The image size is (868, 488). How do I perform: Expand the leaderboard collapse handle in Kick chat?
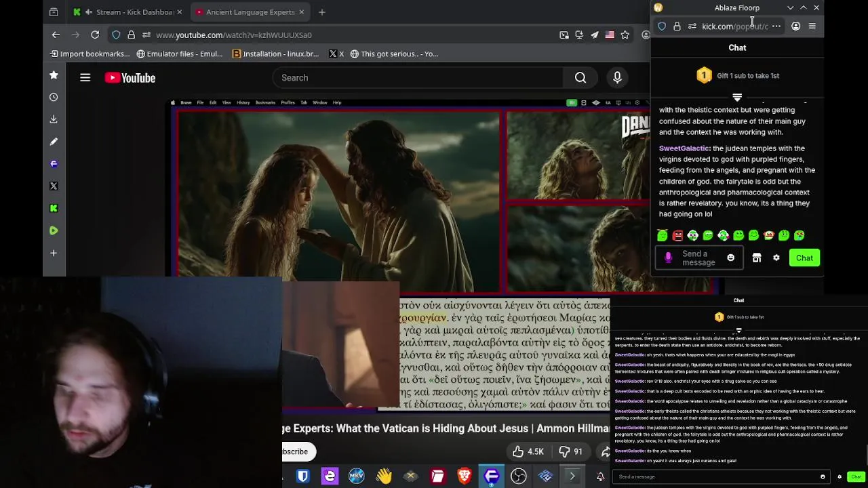[737, 98]
